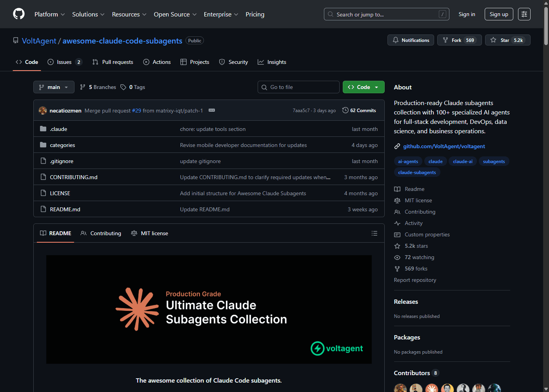Viewport: 549px width, 392px height.
Task: Expand the Open Source menu
Action: point(175,14)
